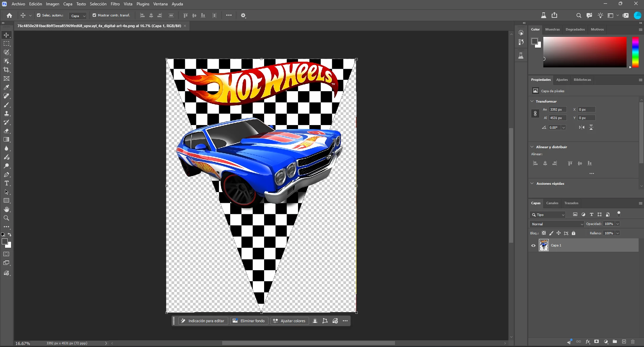Image resolution: width=644 pixels, height=347 pixels.
Task: Select the Frame tool
Action: tap(6, 78)
